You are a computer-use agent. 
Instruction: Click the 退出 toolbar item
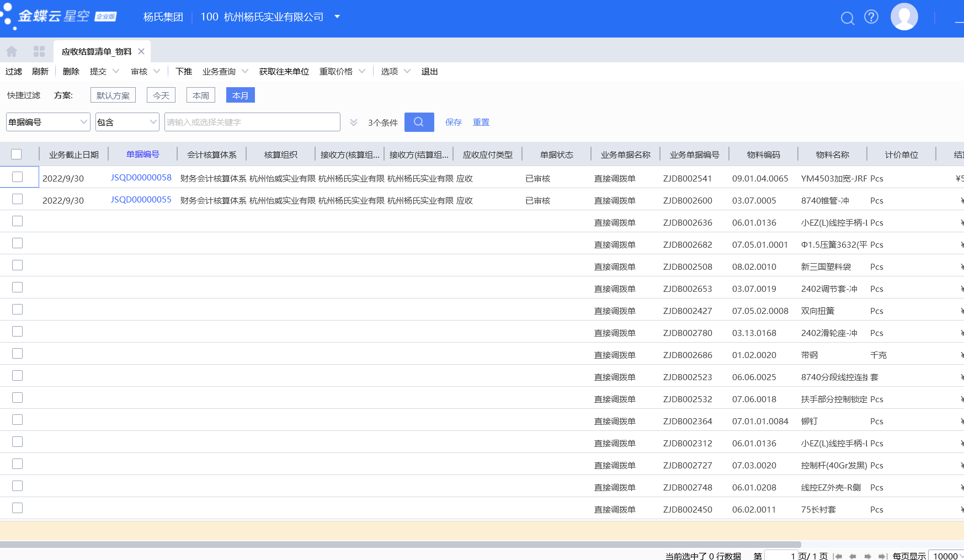tap(430, 71)
